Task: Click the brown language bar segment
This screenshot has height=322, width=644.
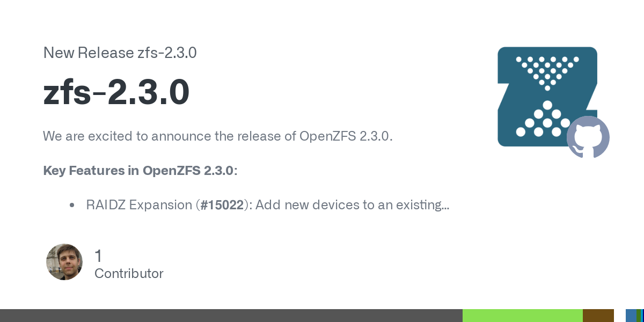Action: tap(598, 316)
